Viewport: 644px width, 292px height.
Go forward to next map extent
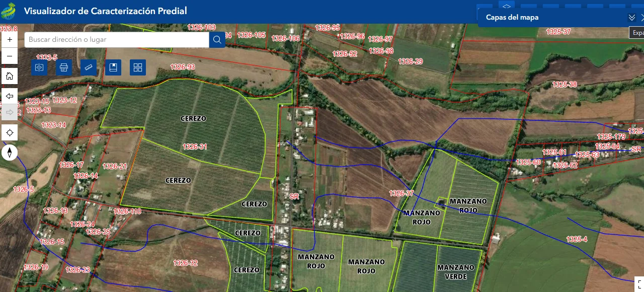tap(10, 112)
